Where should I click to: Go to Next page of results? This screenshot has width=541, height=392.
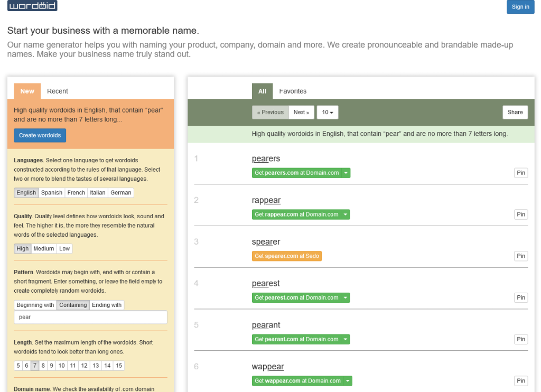(301, 113)
